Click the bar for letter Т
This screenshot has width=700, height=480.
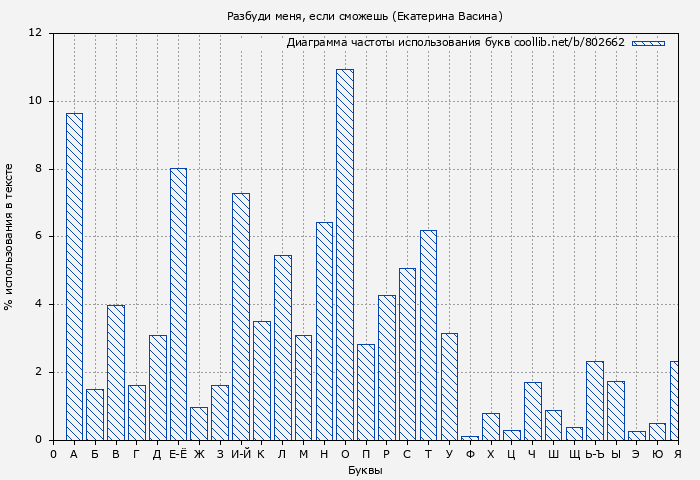(x=428, y=335)
